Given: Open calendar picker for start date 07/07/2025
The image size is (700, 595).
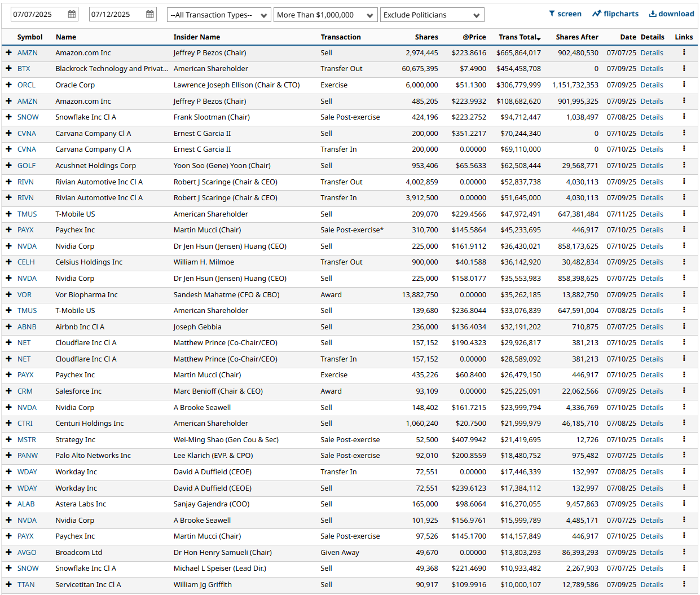Looking at the screenshot, I should tap(72, 15).
